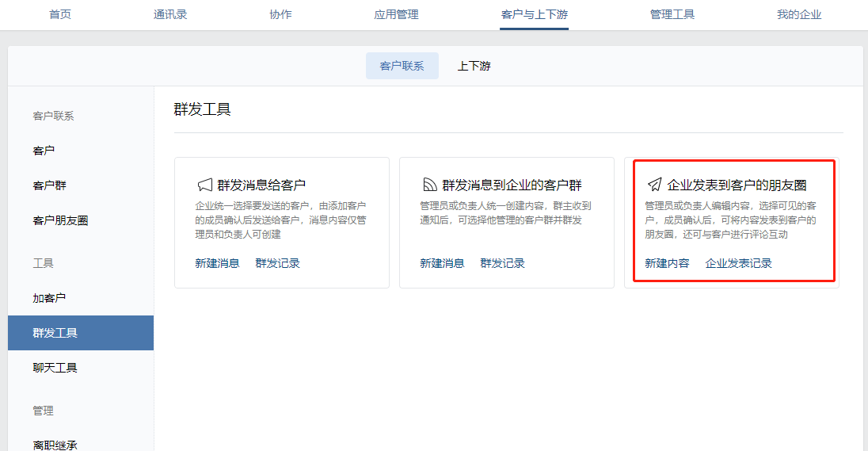Click the 群发工具 page heading
Screen dimensions: 868x451
tap(202, 109)
